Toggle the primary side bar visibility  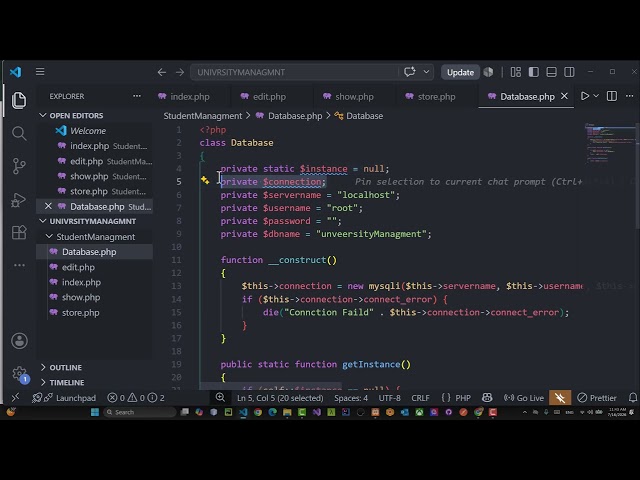(x=533, y=72)
